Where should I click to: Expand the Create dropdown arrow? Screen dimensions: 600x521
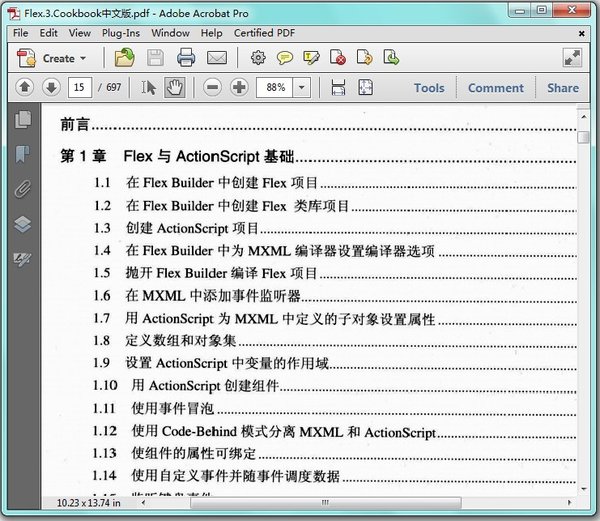(83, 59)
